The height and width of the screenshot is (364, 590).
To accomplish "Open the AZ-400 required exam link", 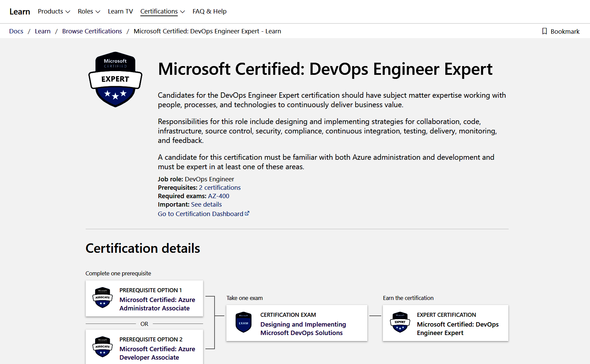I will [x=219, y=196].
